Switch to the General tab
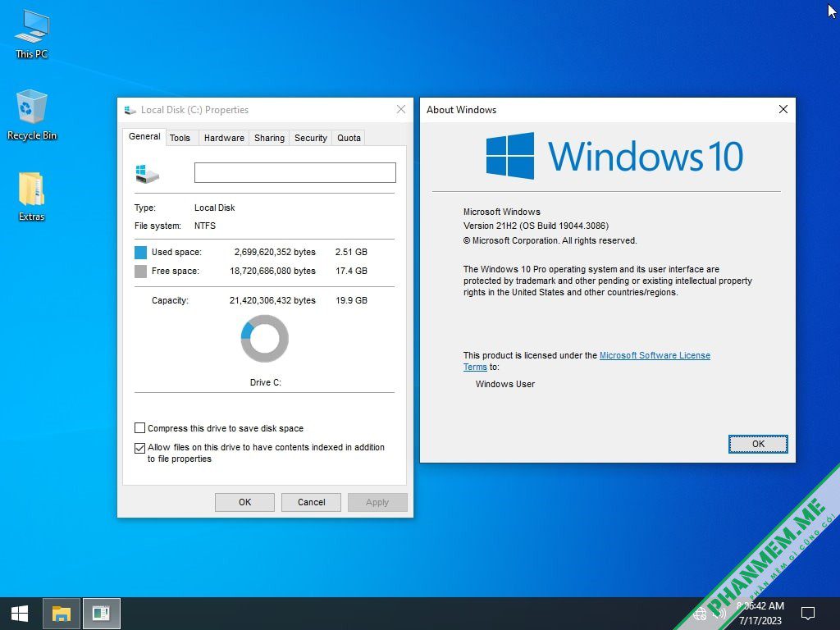The height and width of the screenshot is (630, 840). tap(144, 137)
